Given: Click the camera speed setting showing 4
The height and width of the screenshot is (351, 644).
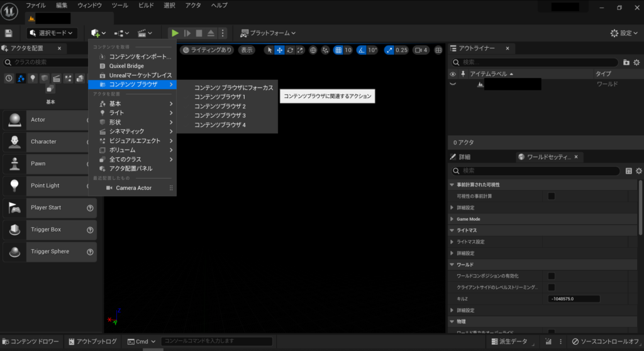Looking at the screenshot, I should (x=421, y=50).
